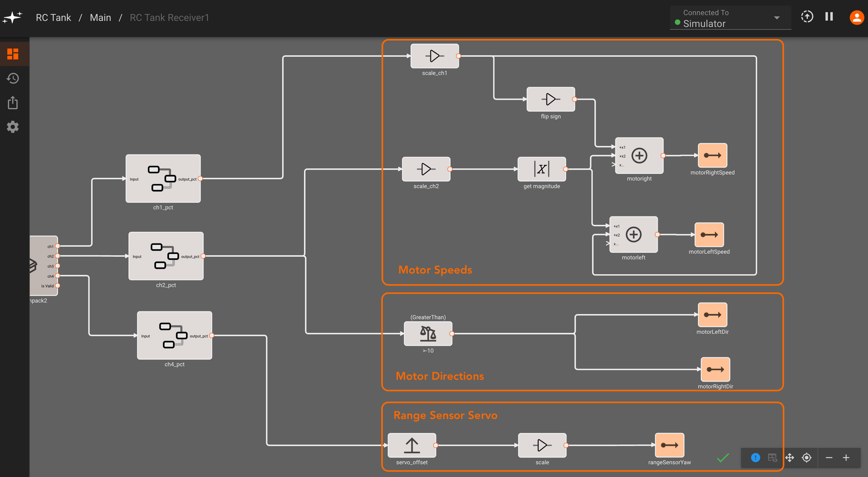Click the app logo home icon
This screenshot has width=868, height=477.
13,17
